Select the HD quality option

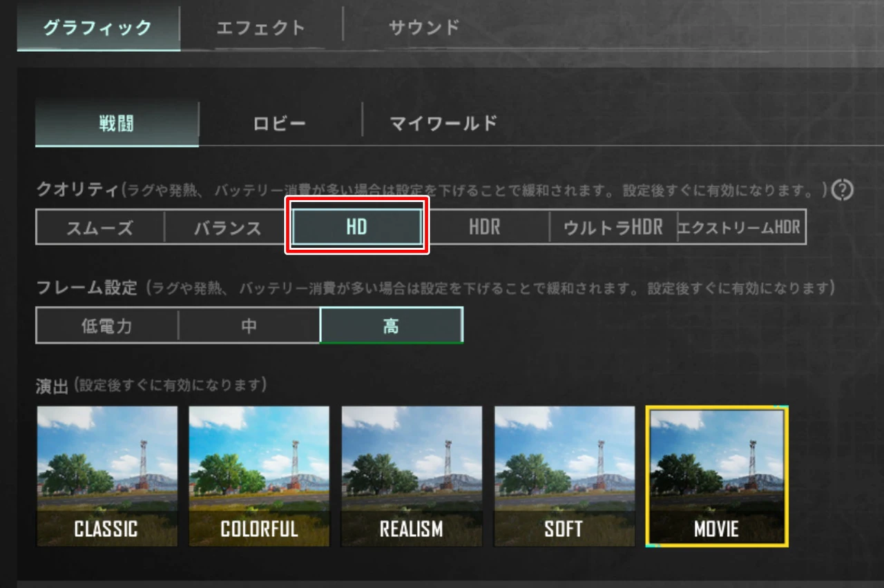pos(357,226)
